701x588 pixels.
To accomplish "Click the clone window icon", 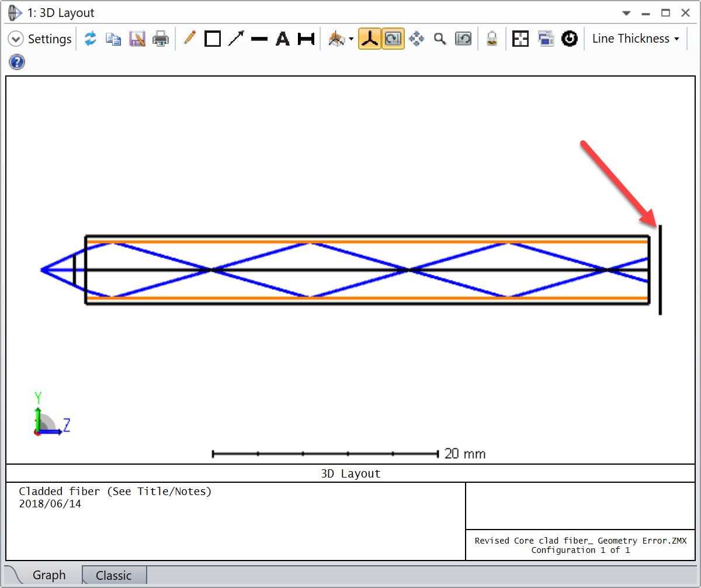I will point(546,39).
